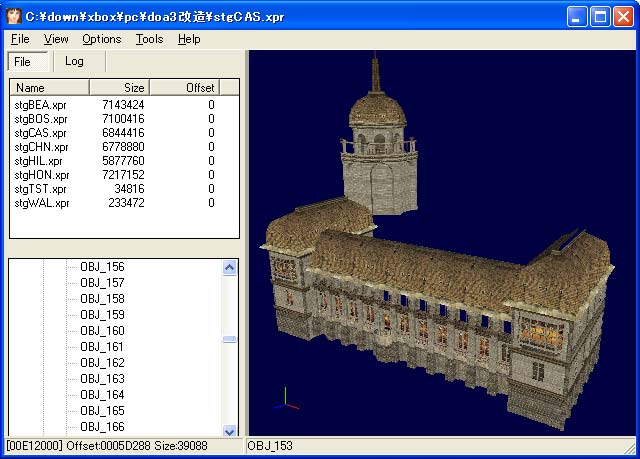Click the size value 34816
Image resolution: width=640 pixels, height=459 pixels.
pos(129,189)
